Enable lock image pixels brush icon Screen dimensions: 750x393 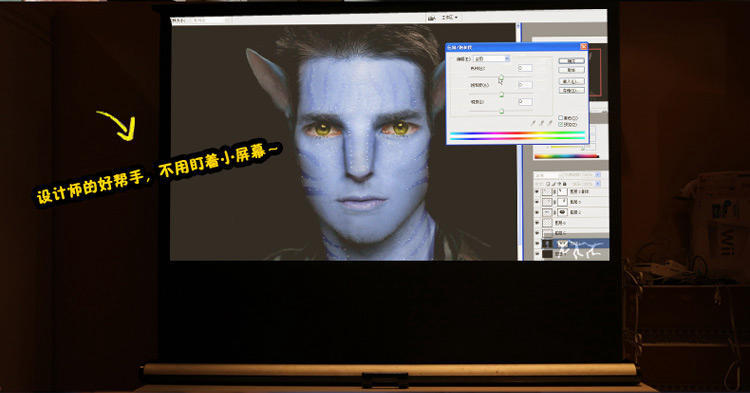click(554, 184)
